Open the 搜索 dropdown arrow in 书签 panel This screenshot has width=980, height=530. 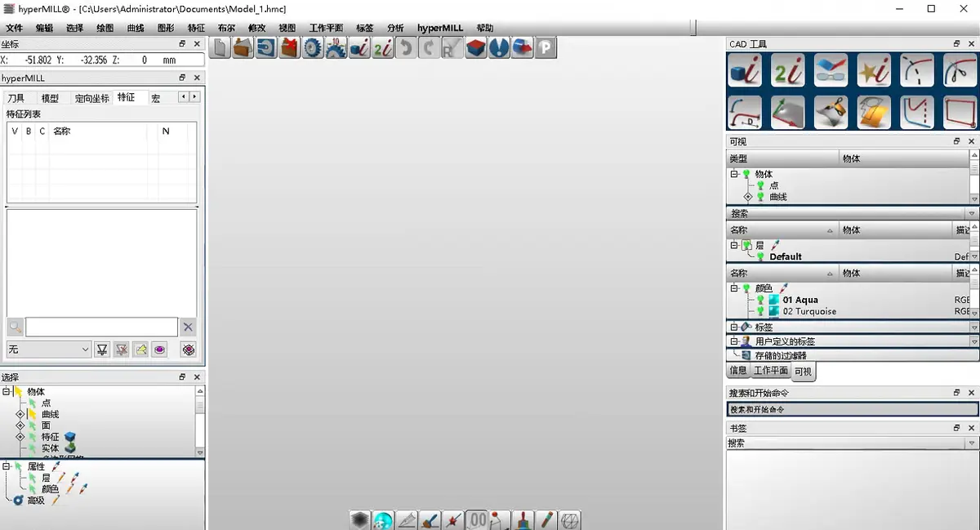pyautogui.click(x=972, y=443)
